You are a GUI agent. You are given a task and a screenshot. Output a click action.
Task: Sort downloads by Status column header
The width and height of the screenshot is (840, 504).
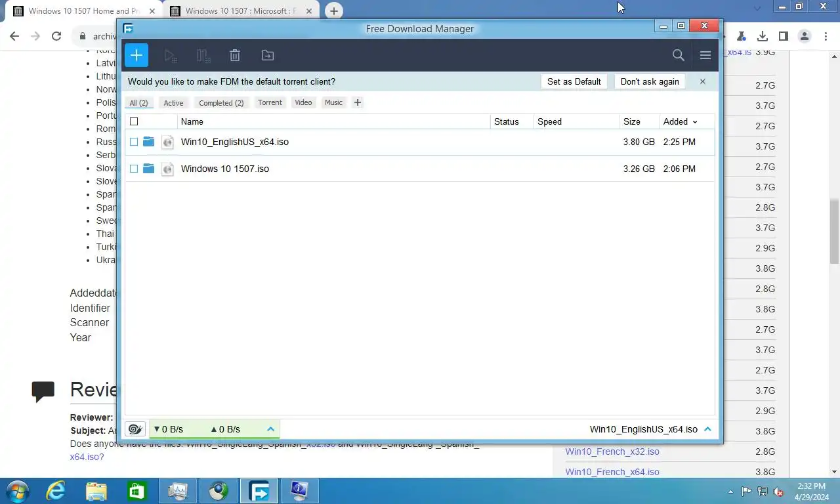click(512, 121)
